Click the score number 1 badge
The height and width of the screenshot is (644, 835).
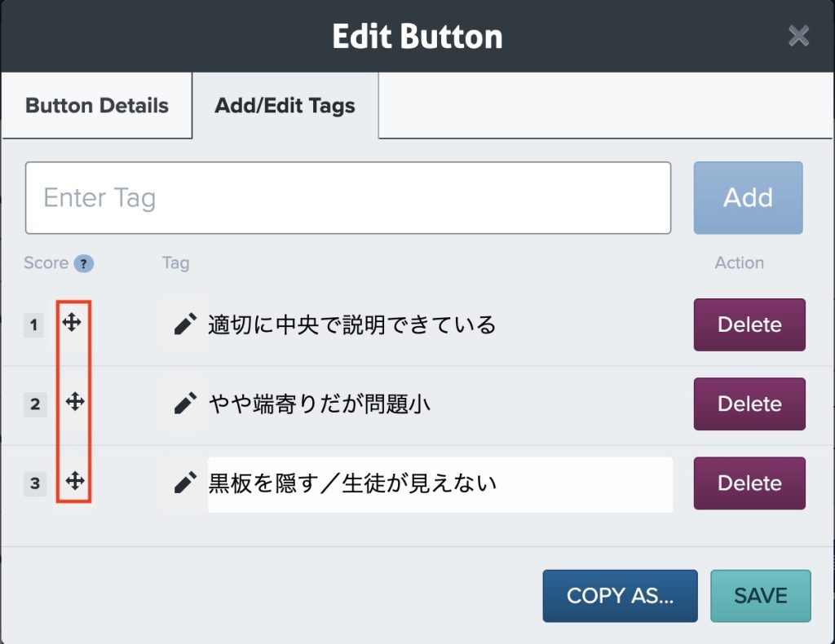click(33, 326)
